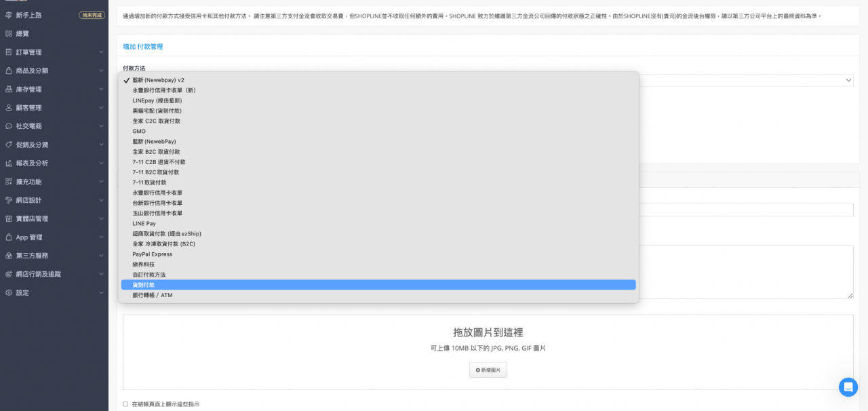Expand the 訂單管理 chevron
Image resolution: width=868 pixels, height=411 pixels.
coord(101,52)
